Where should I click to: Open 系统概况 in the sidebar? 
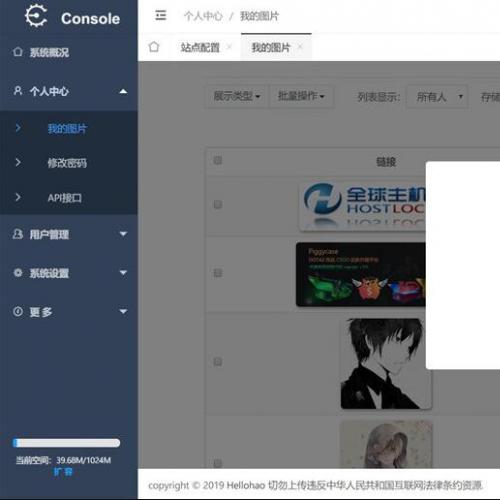[49, 52]
